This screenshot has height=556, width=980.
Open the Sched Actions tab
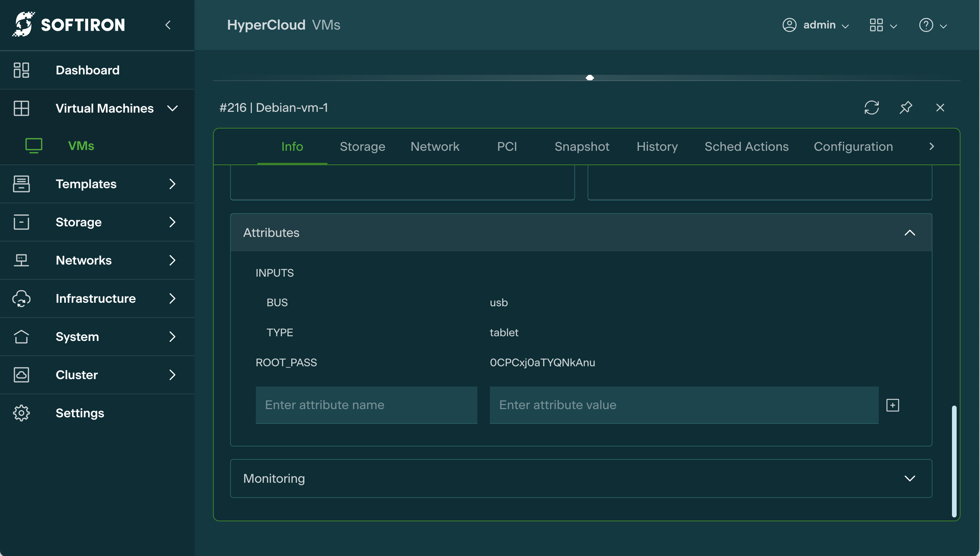(746, 147)
